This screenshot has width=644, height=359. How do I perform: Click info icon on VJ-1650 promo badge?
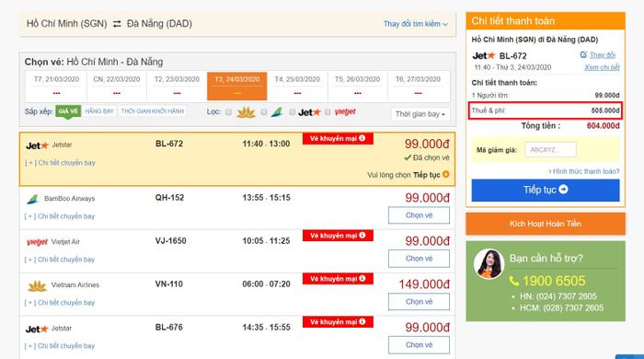362,236
